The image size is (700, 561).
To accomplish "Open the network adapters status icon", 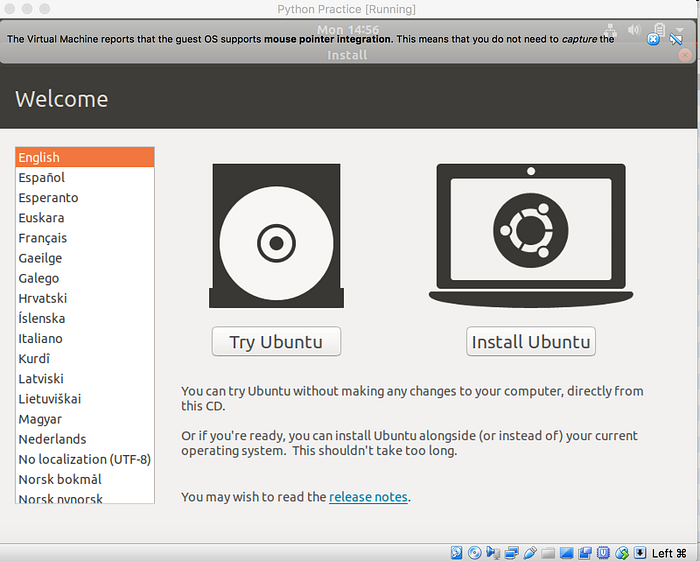I will [512, 553].
